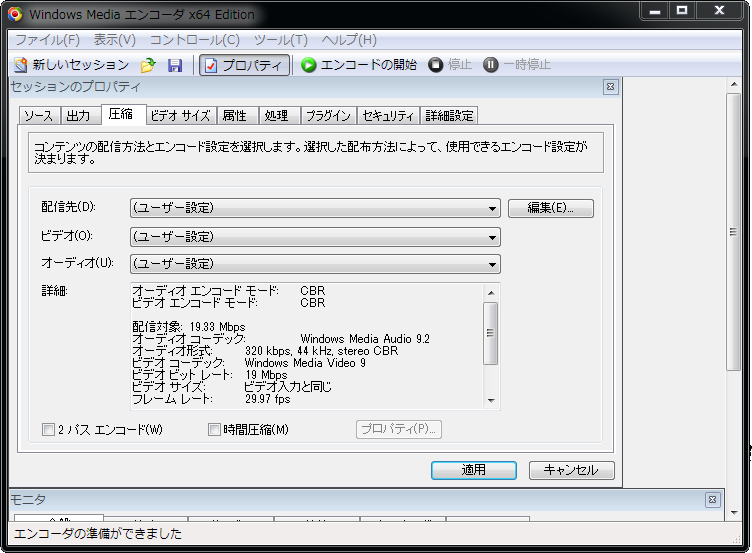Close the セッションのプロパティ panel
Image resolution: width=752 pixels, height=553 pixels.
[610, 87]
